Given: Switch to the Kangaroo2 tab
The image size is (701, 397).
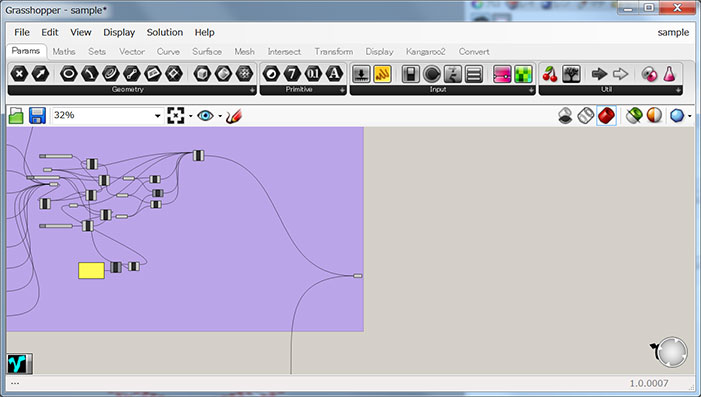Looking at the screenshot, I should 425,51.
